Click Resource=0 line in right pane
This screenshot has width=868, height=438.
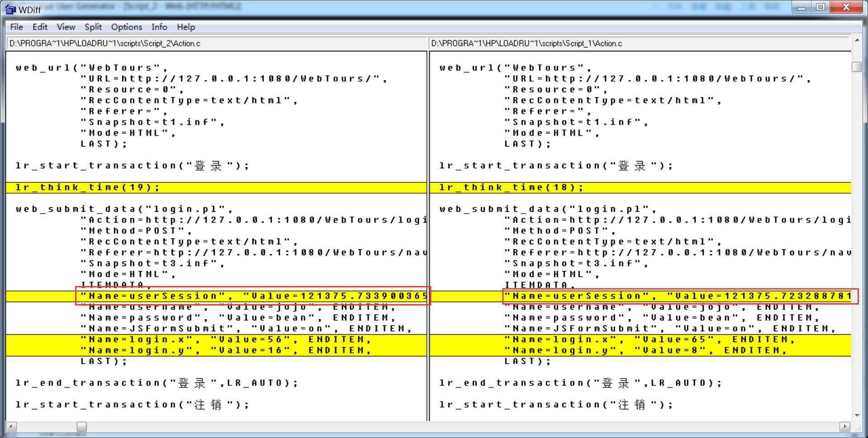[x=556, y=90]
